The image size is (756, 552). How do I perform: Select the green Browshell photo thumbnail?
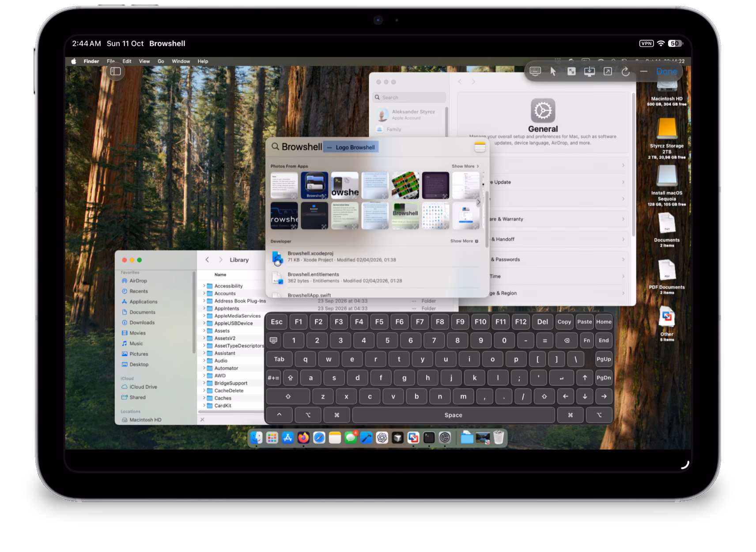tap(405, 216)
